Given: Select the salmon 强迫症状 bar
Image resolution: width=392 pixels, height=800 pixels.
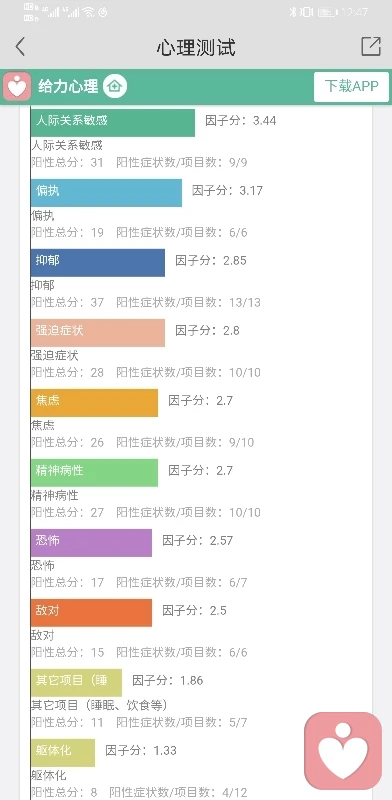Looking at the screenshot, I should 98,332.
